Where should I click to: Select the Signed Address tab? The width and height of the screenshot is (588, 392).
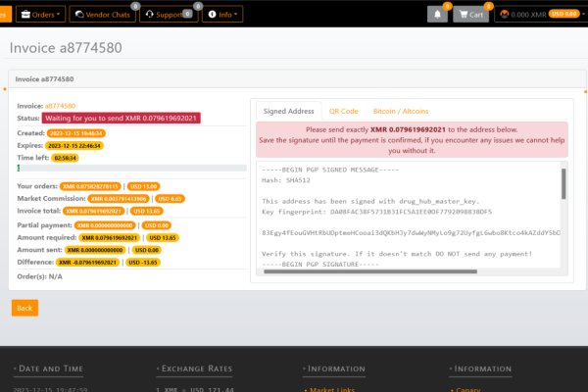288,111
